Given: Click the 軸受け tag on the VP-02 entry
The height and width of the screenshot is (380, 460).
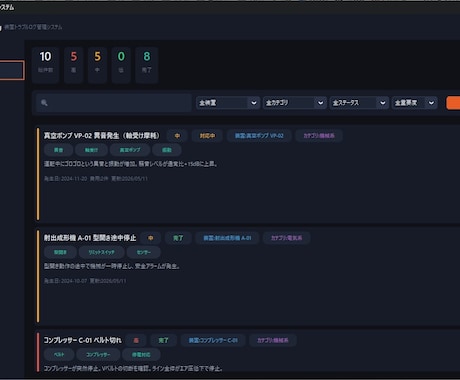Looking at the screenshot, I should click(x=91, y=150).
